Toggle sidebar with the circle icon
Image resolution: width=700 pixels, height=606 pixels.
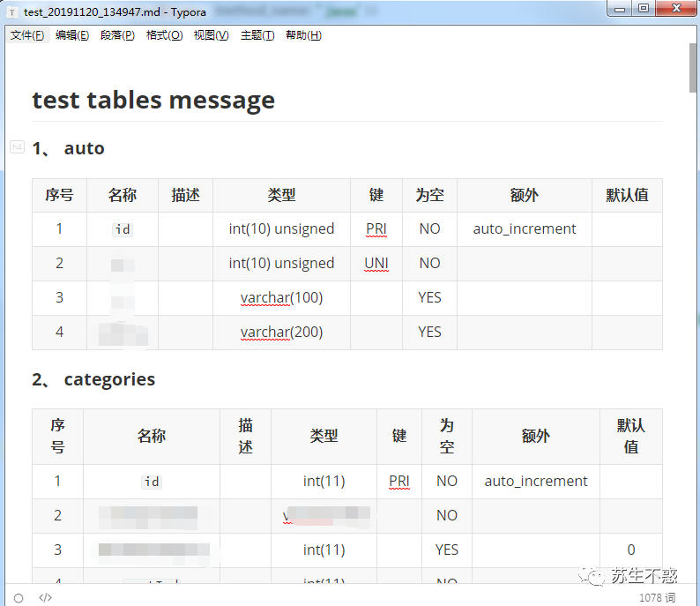point(19,598)
